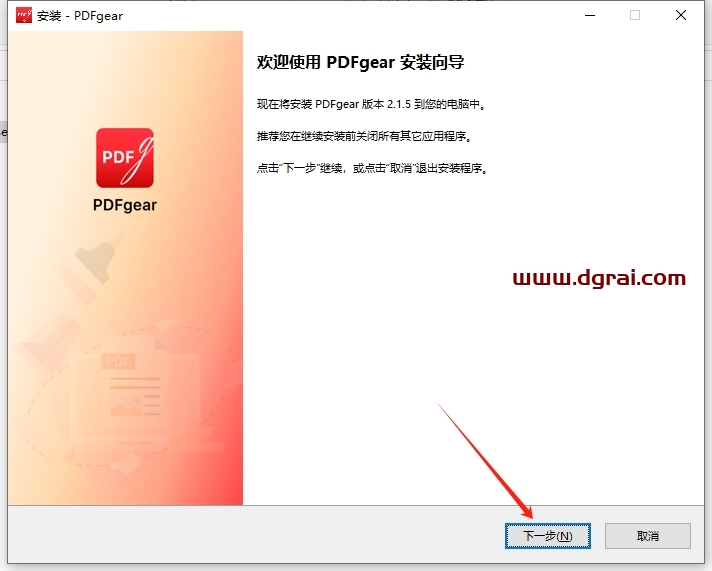
Task: Click the large PDFgear logo in the side panel
Action: 125,158
